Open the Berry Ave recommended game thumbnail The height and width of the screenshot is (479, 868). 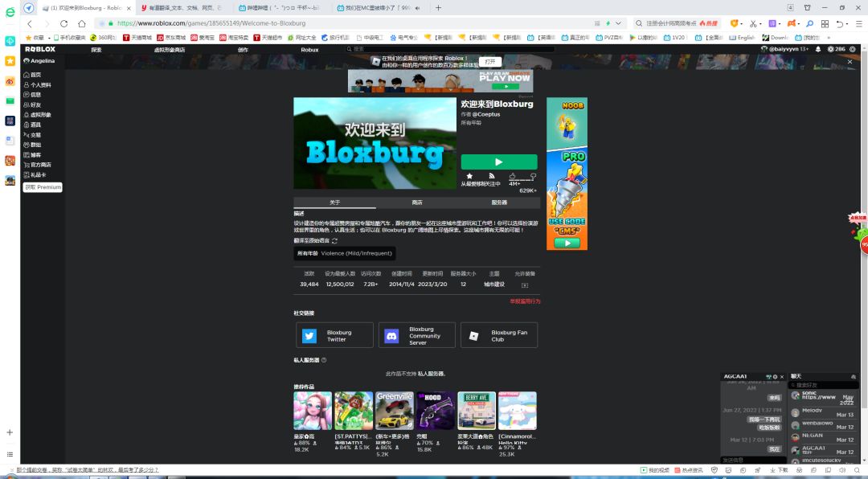pyautogui.click(x=477, y=411)
